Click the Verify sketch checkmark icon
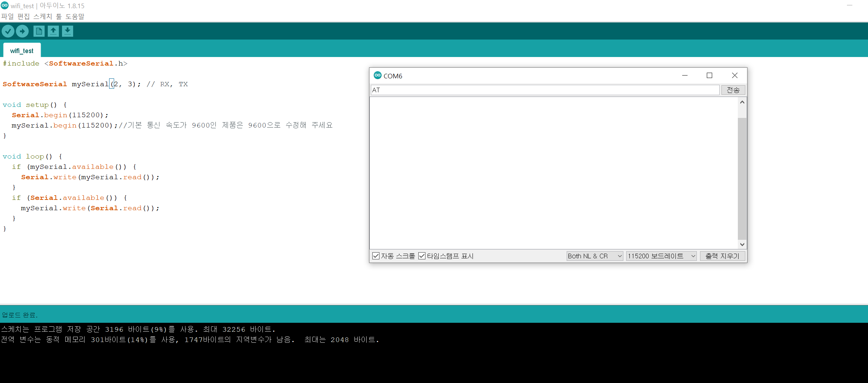The height and width of the screenshot is (383, 868). [x=8, y=31]
